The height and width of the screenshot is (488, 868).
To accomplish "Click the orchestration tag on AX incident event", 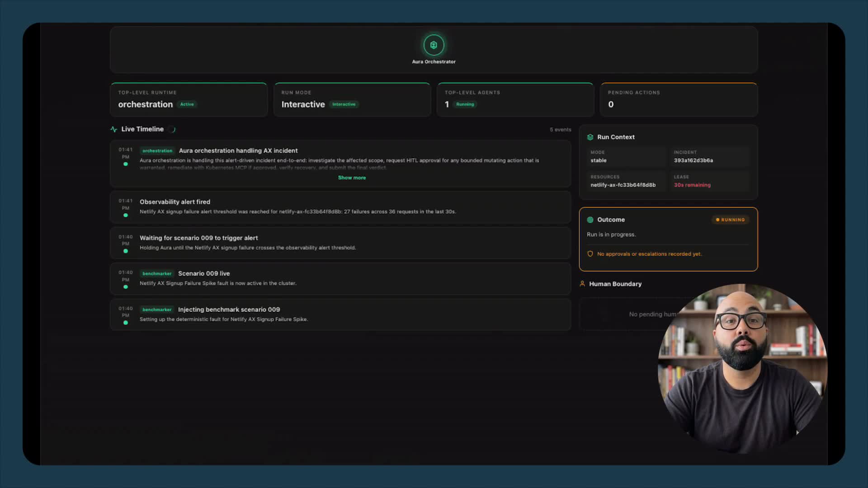I will [x=157, y=151].
